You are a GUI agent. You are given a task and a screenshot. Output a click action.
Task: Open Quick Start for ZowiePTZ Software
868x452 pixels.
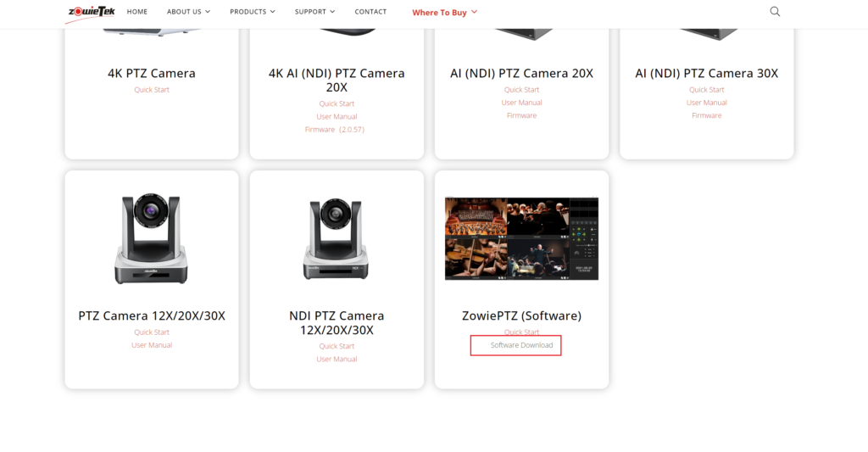pos(521,332)
